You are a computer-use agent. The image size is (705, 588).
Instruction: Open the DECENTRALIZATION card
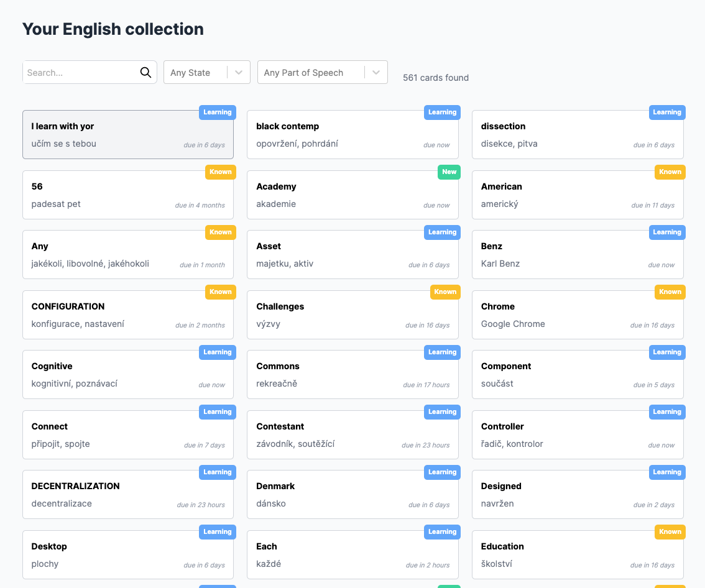coord(127,495)
